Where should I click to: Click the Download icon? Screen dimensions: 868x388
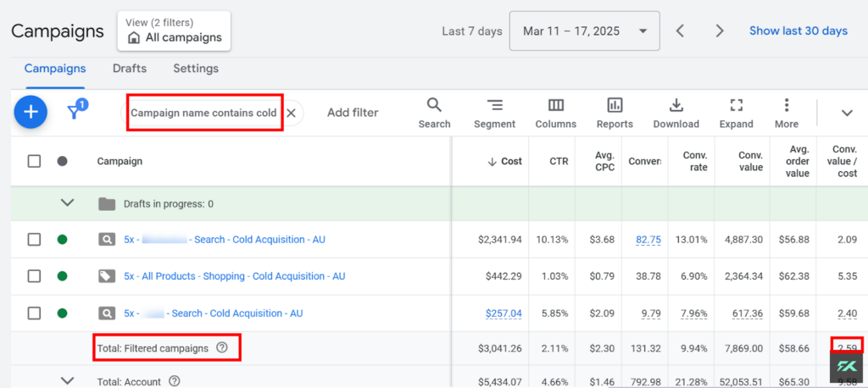click(676, 113)
